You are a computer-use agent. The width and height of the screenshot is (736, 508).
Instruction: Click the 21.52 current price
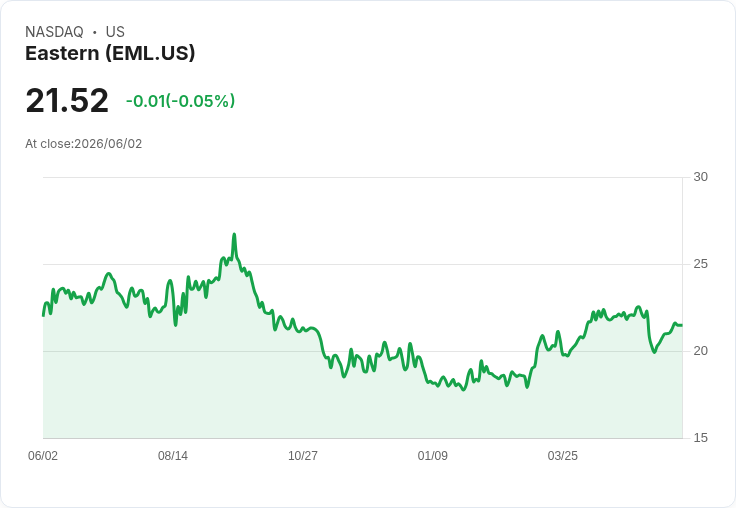click(67, 100)
